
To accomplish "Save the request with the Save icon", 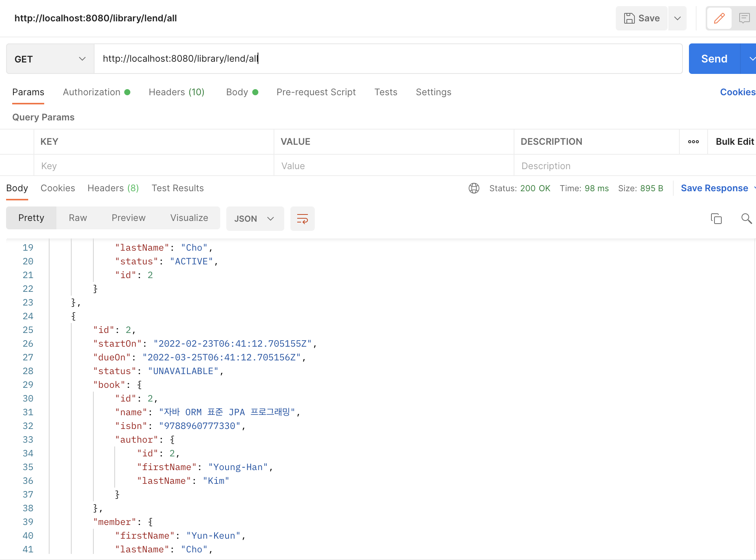I will [x=641, y=18].
